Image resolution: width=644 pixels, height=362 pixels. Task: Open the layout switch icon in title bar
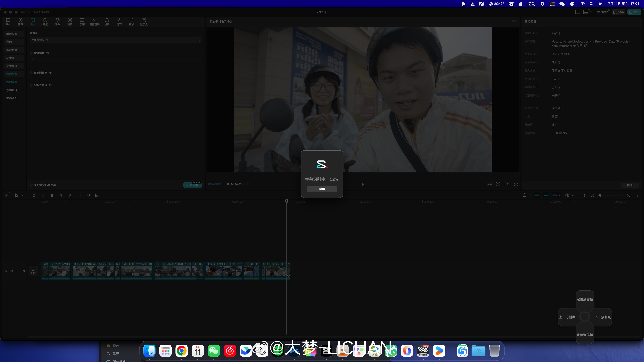point(586,12)
